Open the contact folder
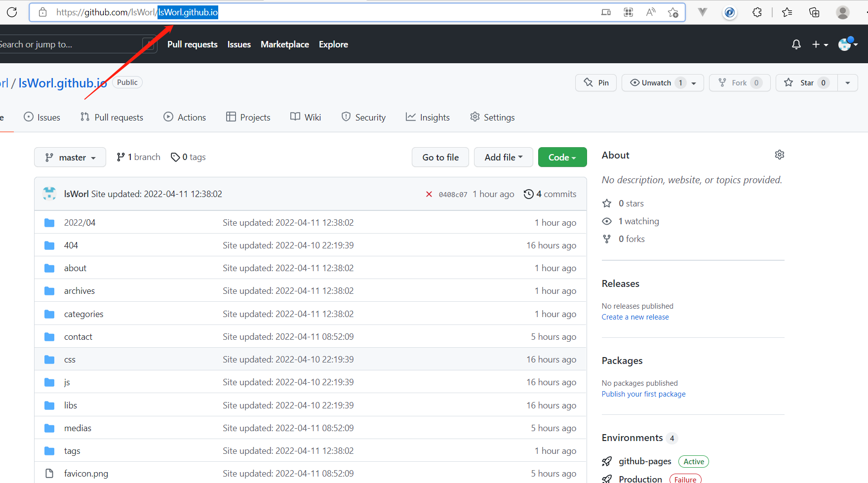This screenshot has height=483, width=868. coord(78,337)
